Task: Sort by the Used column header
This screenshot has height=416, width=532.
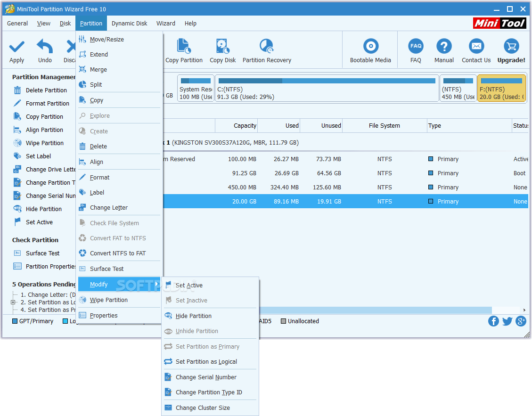Action: point(279,126)
